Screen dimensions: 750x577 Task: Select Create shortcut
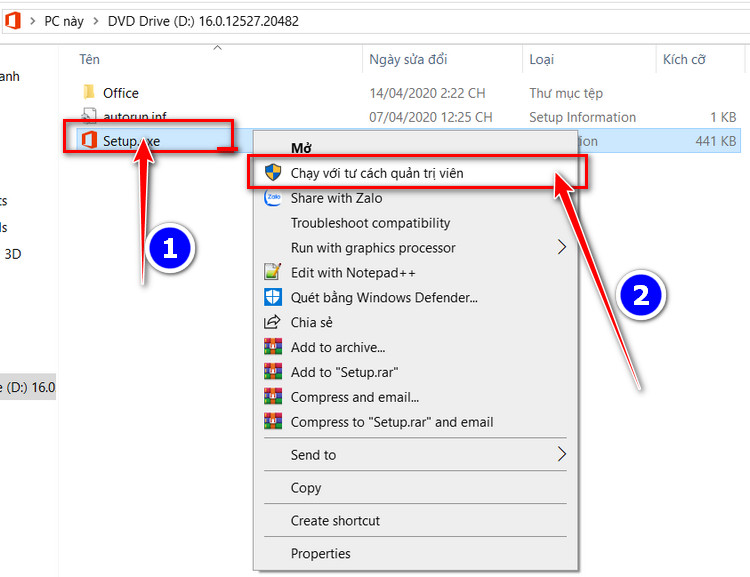tap(335, 520)
